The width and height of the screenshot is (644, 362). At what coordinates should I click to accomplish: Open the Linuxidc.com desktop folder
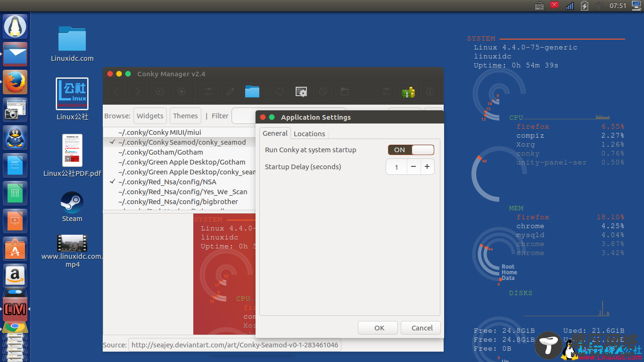point(72,44)
